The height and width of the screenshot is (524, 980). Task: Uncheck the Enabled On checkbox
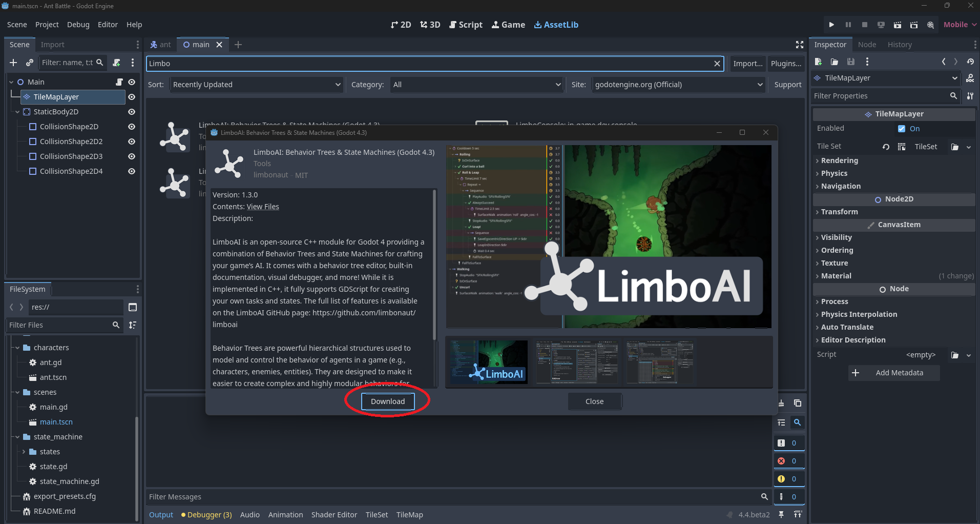point(902,129)
